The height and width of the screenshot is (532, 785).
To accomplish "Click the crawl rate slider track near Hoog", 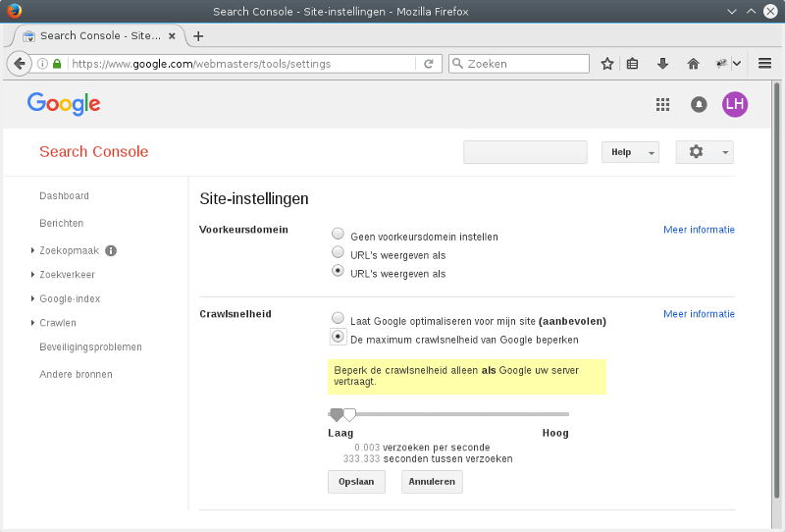I will click(555, 414).
